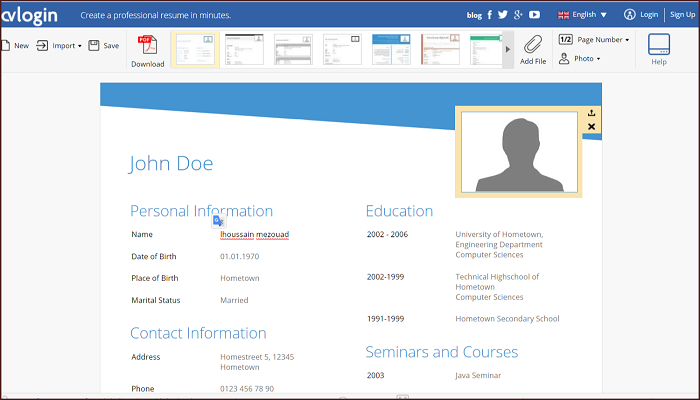Open the Help panel icon

click(658, 46)
